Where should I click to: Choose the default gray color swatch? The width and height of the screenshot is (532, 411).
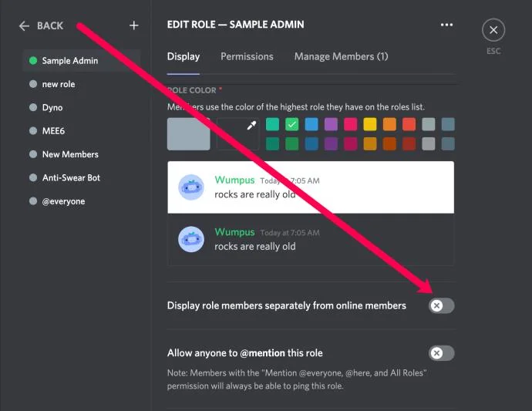[189, 134]
